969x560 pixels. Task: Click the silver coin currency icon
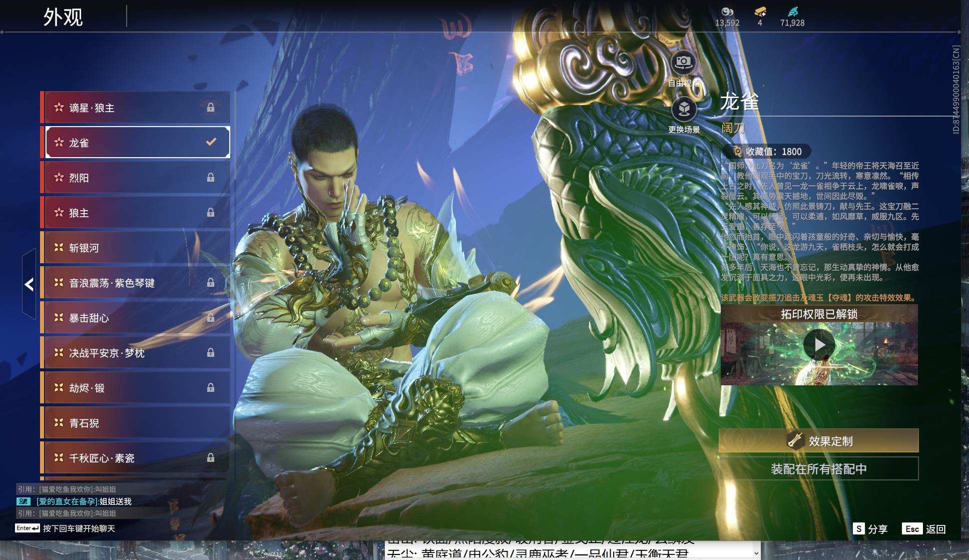727,12
